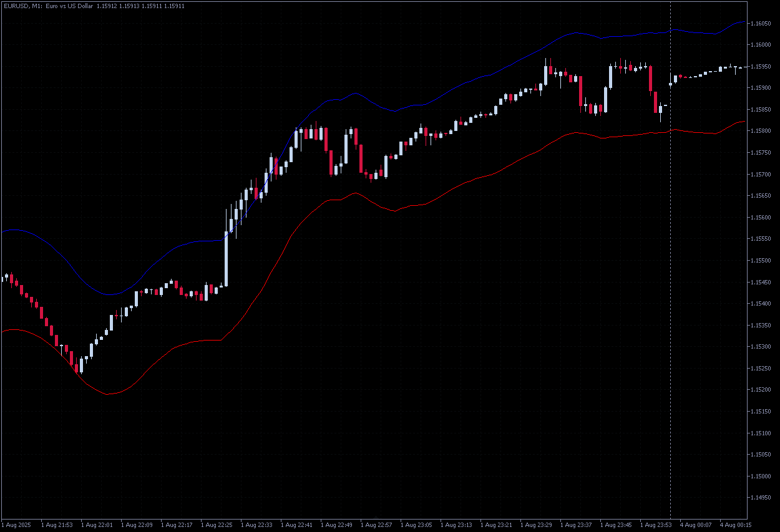Select the blue upper band at its left-side dip
The image size is (780, 532).
109,294
